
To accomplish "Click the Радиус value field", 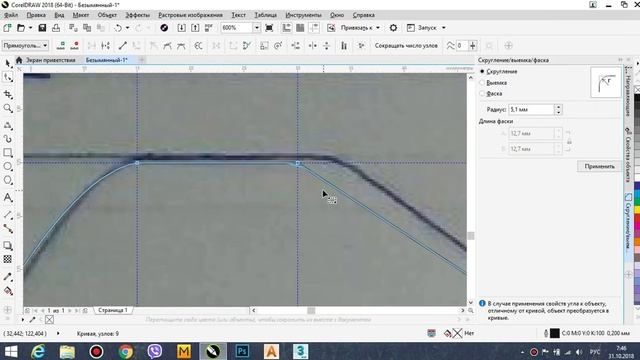I will click(531, 109).
